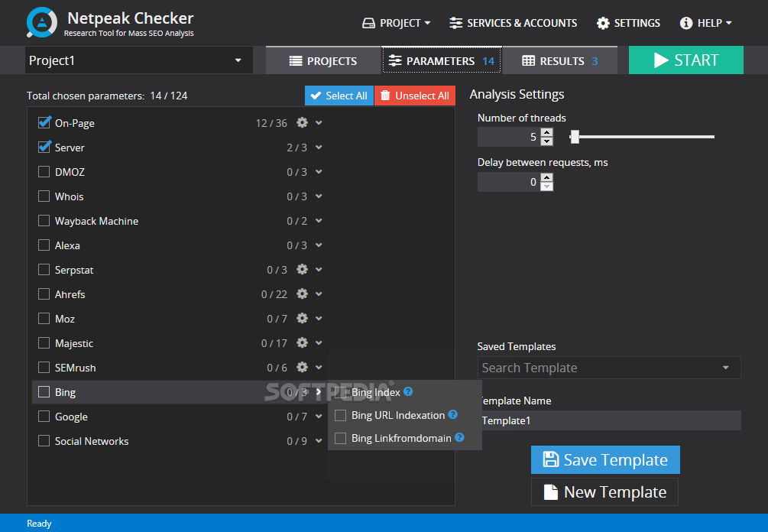Click the threads slider handle
Image resolution: width=768 pixels, height=532 pixels.
coord(575,137)
